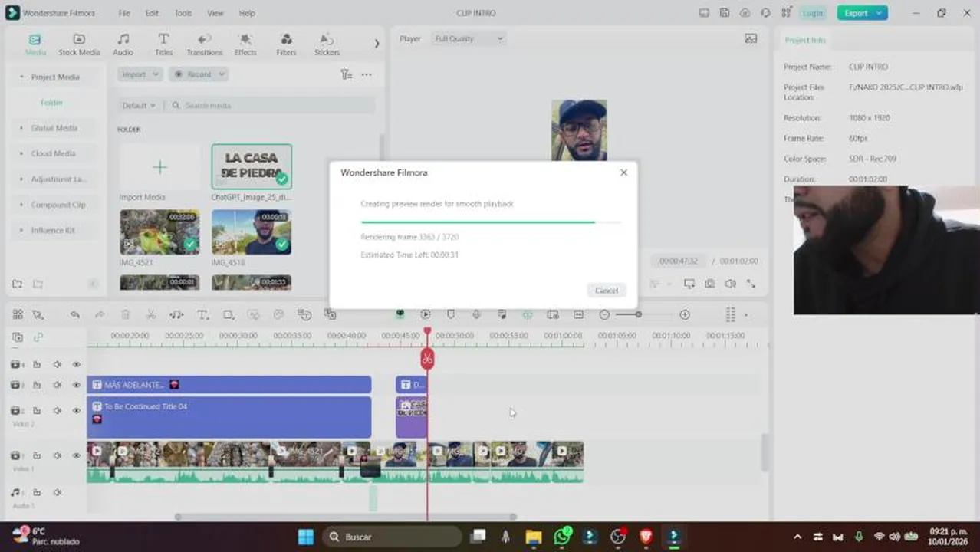Click the timeline horizontal scrollbar
This screenshot has height=552, width=980.
(x=347, y=517)
